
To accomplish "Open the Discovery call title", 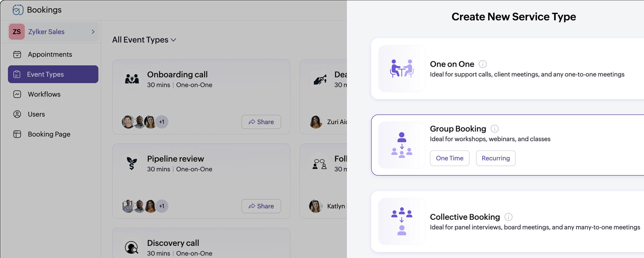I will point(173,243).
